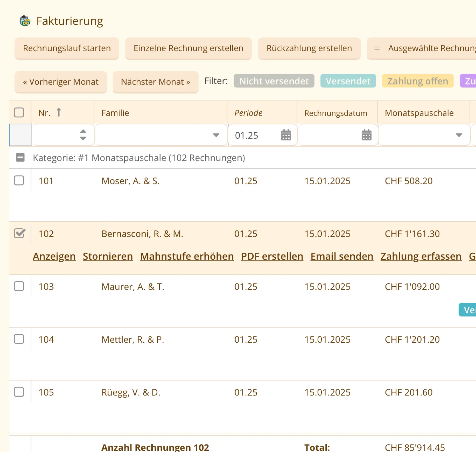Viewport: 476px width, 452px height.
Task: Click Anzahl Rechnungen 102 summary
Action: 155,447
